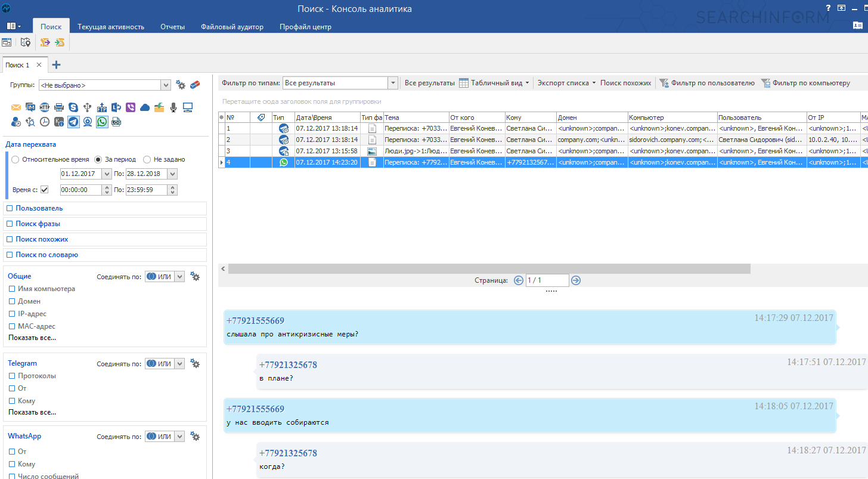The height and width of the screenshot is (479, 868).
Task: Toggle the Telegram source filter icon
Action: pos(73,122)
